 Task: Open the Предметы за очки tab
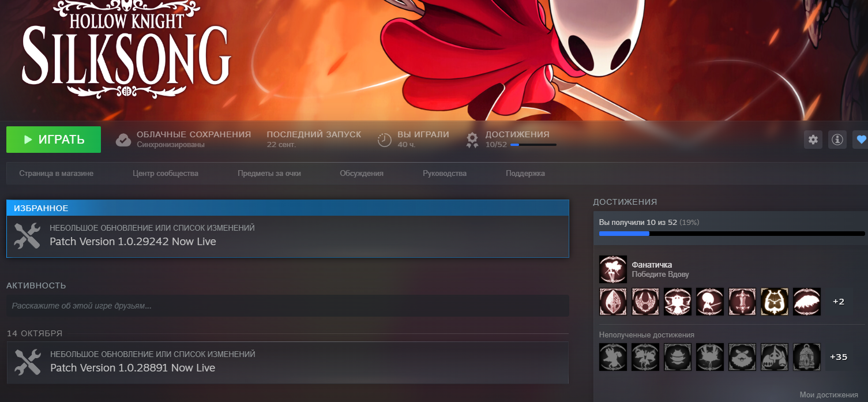(x=269, y=173)
